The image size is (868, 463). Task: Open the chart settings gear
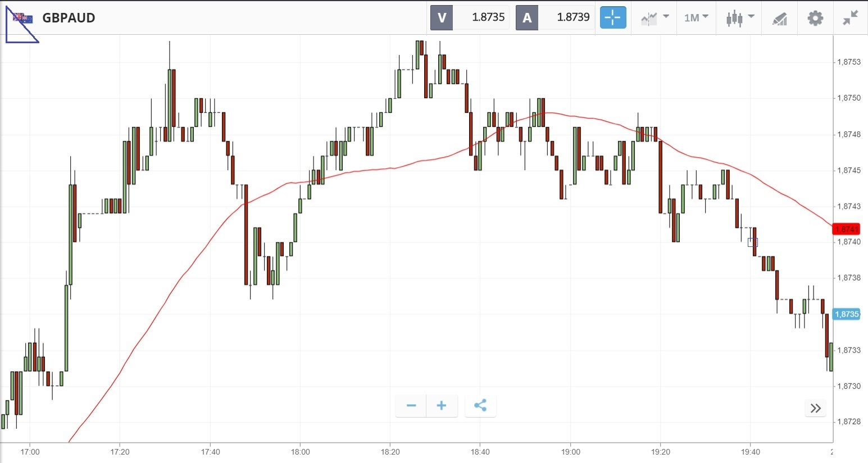pyautogui.click(x=815, y=18)
